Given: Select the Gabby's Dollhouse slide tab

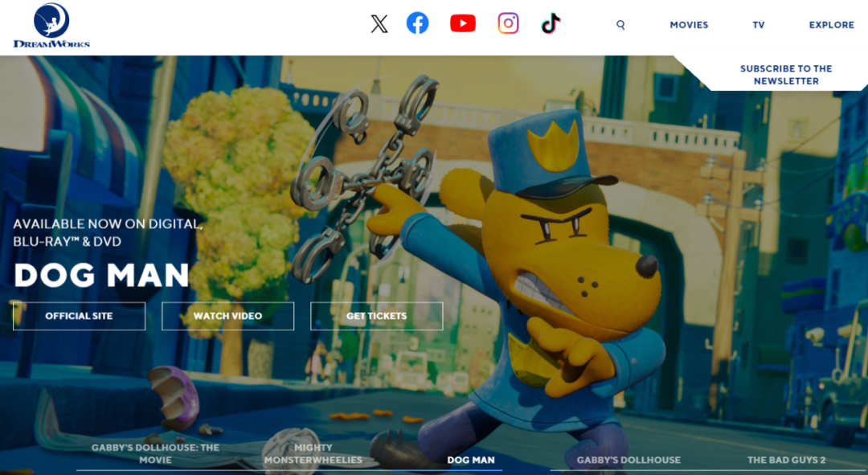Looking at the screenshot, I should click(x=628, y=460).
